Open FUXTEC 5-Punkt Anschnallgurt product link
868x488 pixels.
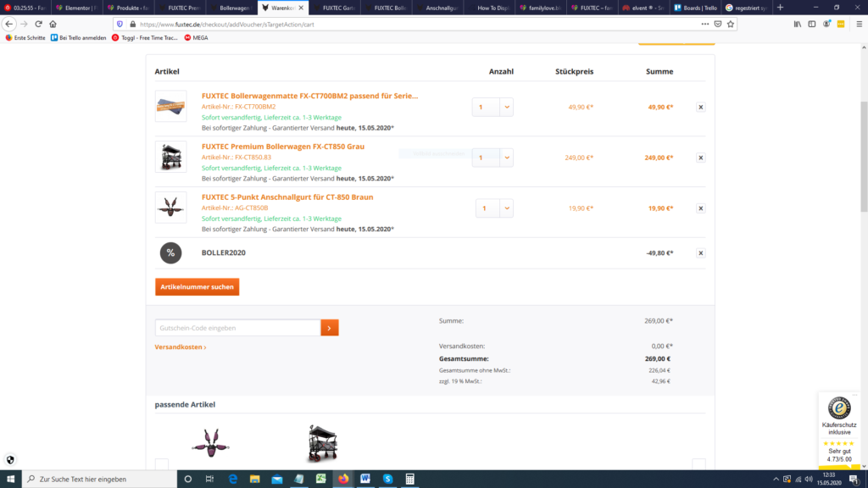tap(287, 197)
